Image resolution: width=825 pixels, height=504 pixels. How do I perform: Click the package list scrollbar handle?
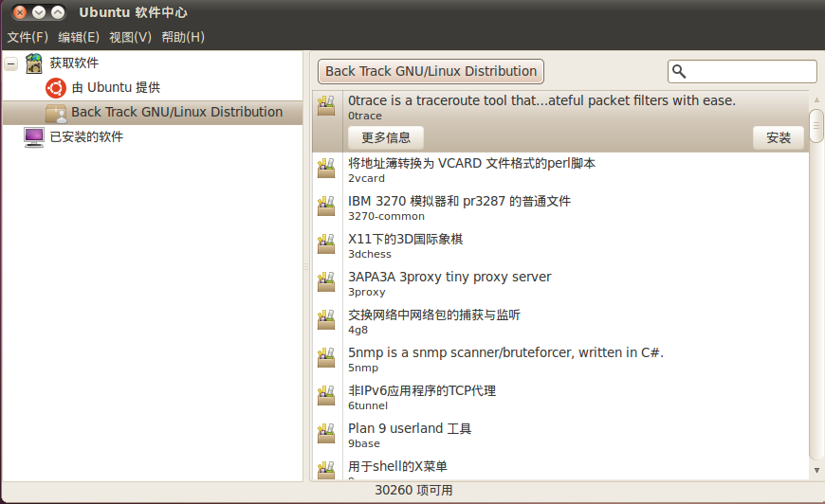[816, 125]
